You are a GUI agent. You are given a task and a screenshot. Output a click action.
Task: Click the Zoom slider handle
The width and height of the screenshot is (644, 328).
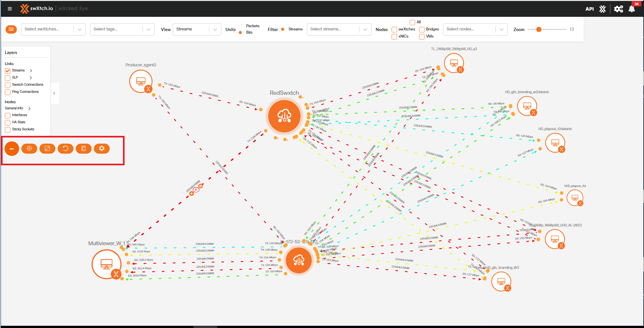coord(539,29)
